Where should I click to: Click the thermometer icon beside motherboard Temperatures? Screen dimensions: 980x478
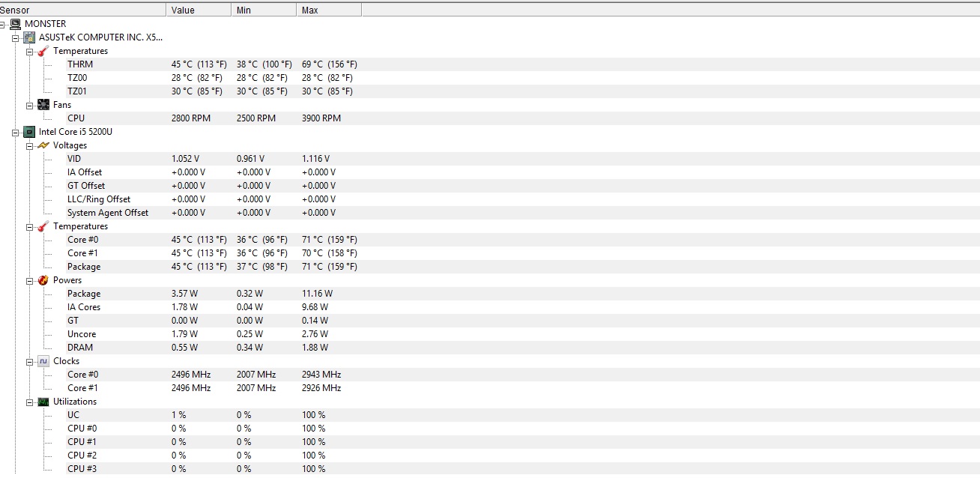tap(43, 51)
